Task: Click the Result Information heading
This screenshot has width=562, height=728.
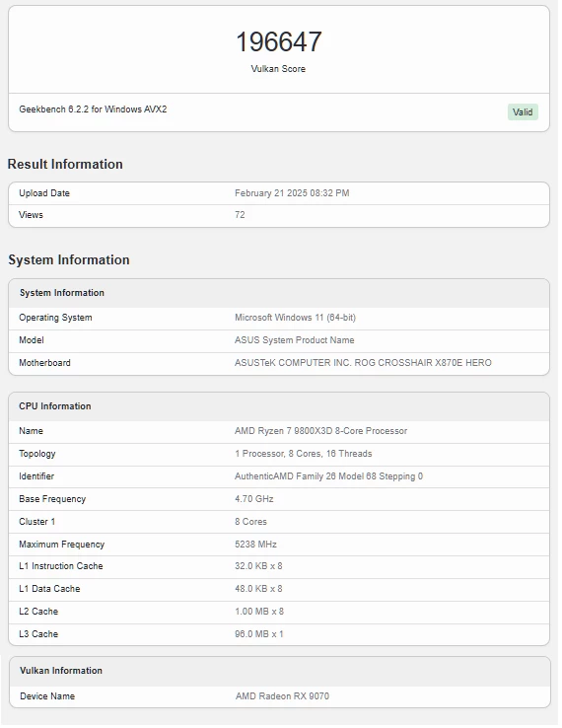Action: 65,164
